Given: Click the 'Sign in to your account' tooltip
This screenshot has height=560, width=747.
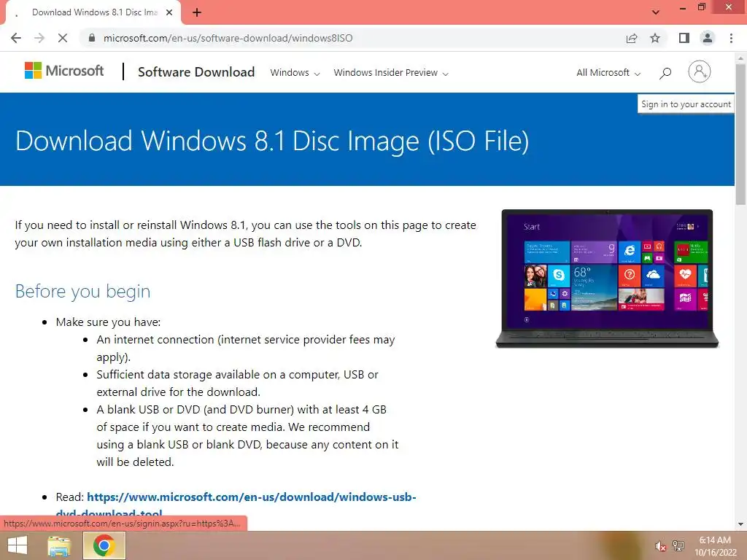Looking at the screenshot, I should (686, 104).
